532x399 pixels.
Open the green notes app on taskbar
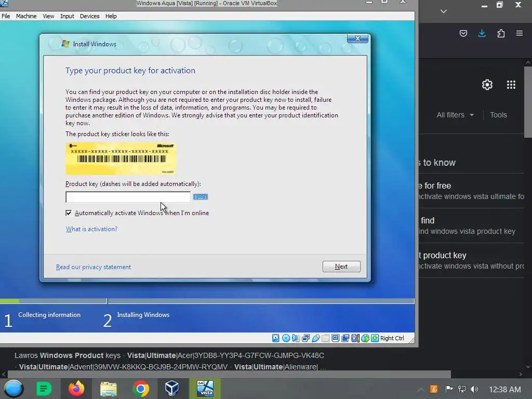(x=44, y=389)
